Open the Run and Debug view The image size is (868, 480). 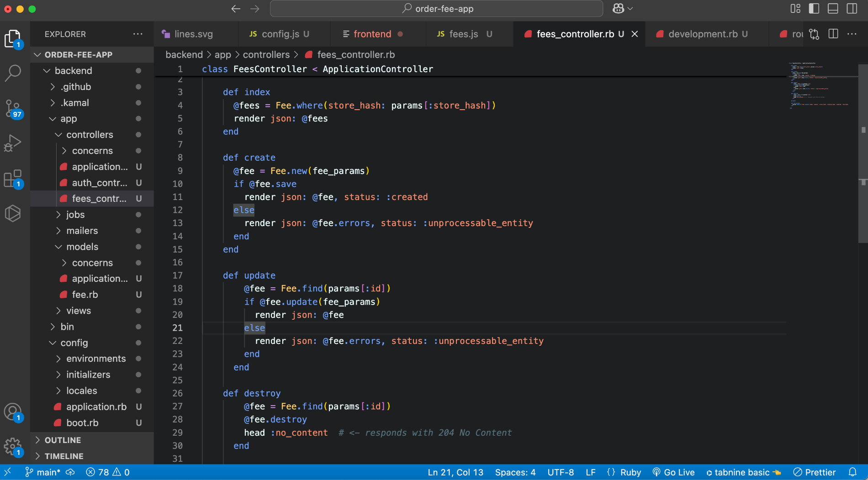click(13, 143)
